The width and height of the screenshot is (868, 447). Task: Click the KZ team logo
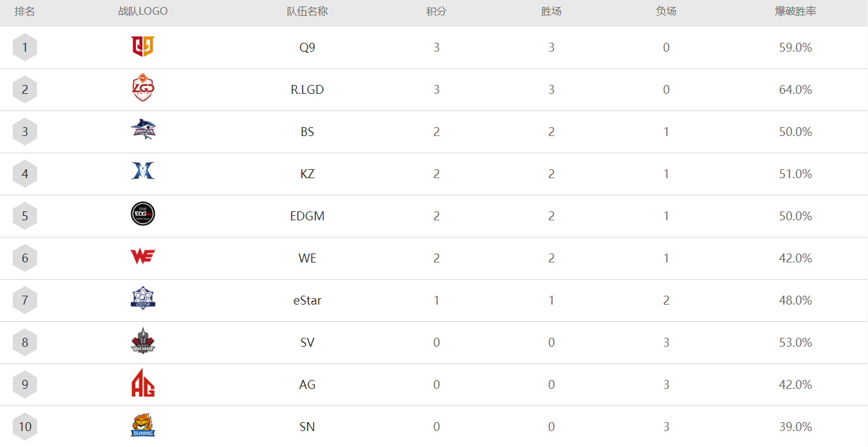point(143,171)
